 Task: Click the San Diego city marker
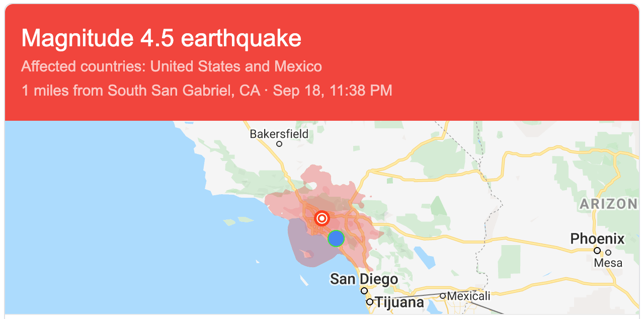(364, 291)
